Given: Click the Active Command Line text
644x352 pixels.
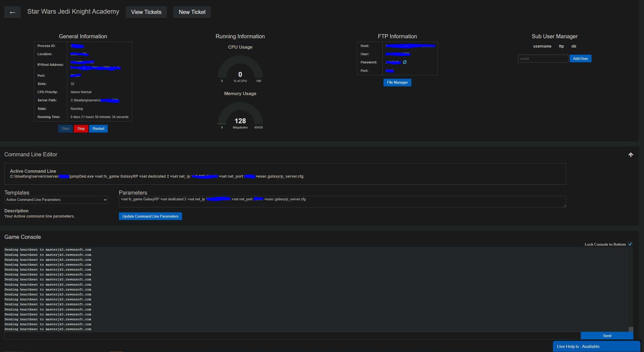Looking at the screenshot, I should click(157, 176).
